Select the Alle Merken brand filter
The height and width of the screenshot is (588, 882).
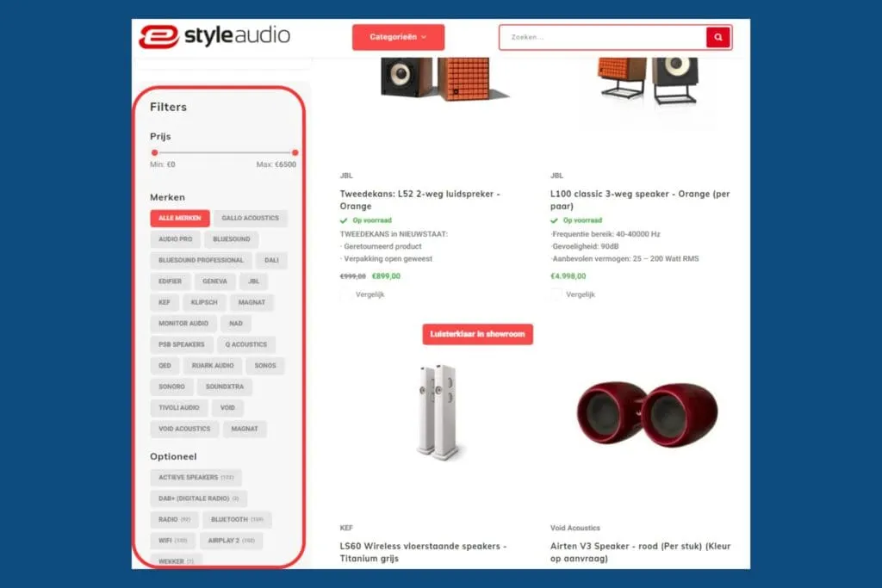[179, 218]
